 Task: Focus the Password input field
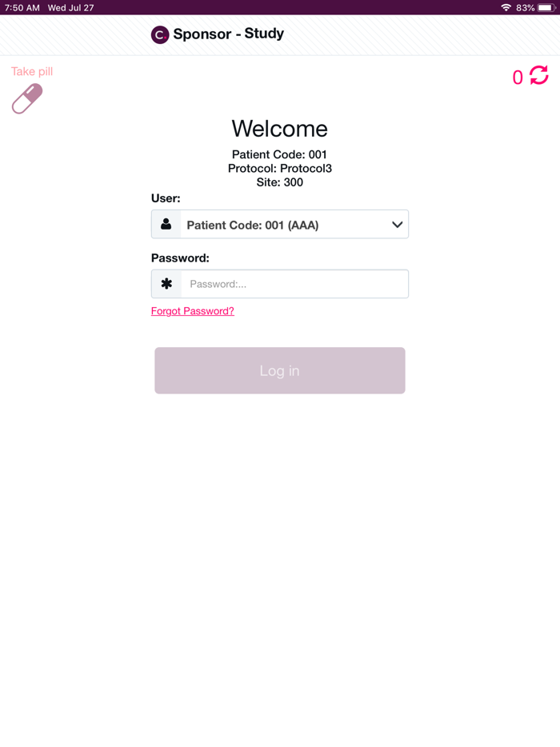(294, 284)
